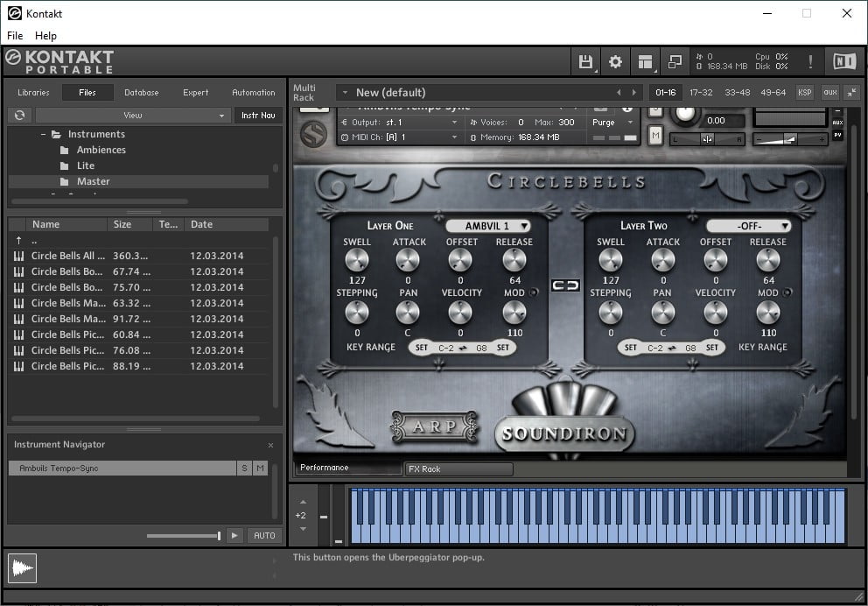
Task: Collapse the Instruments folder tree
Action: (43, 135)
